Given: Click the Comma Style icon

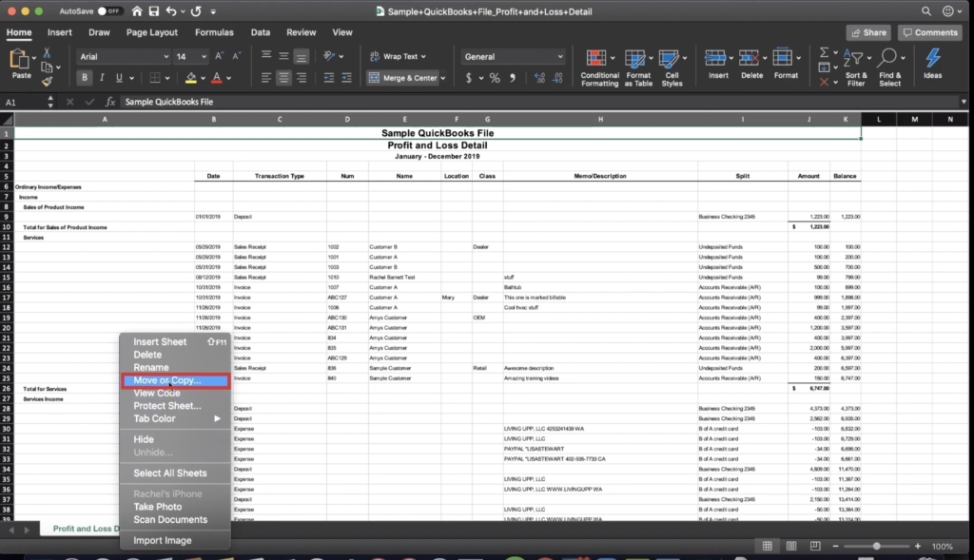Looking at the screenshot, I should tap(513, 78).
